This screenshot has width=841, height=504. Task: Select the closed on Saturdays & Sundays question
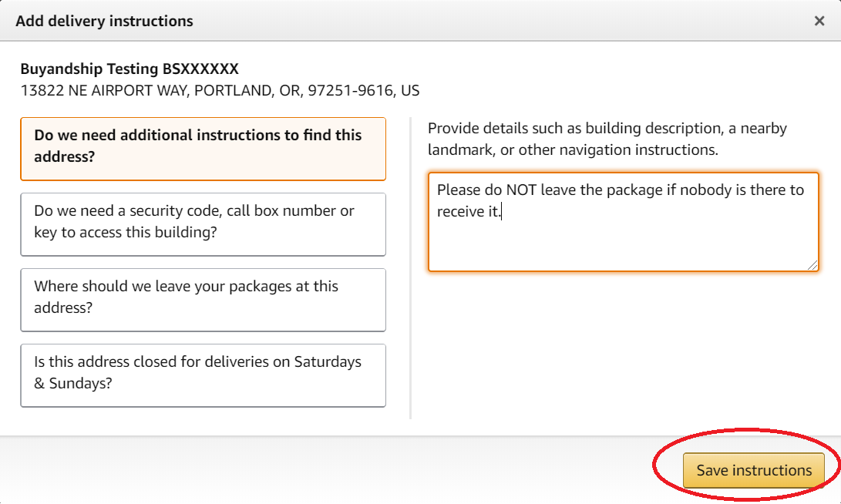[204, 376]
